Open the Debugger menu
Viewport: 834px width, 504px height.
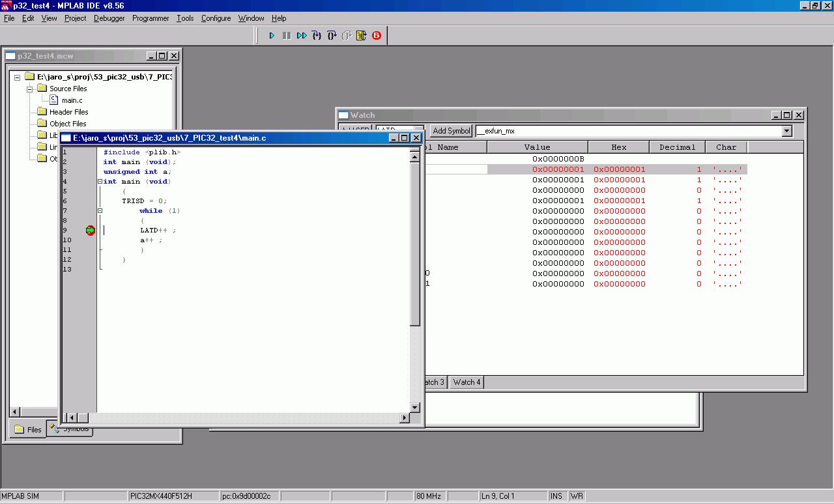point(109,18)
